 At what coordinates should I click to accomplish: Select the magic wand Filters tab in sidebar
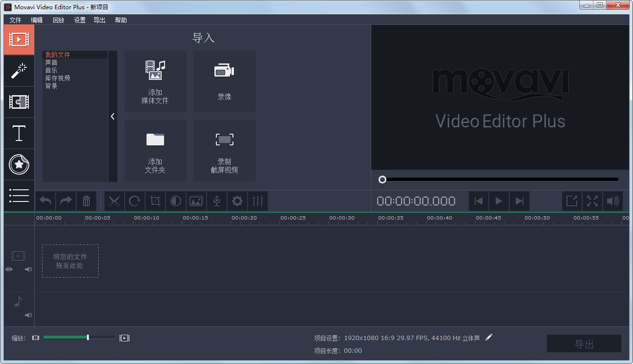pyautogui.click(x=19, y=71)
